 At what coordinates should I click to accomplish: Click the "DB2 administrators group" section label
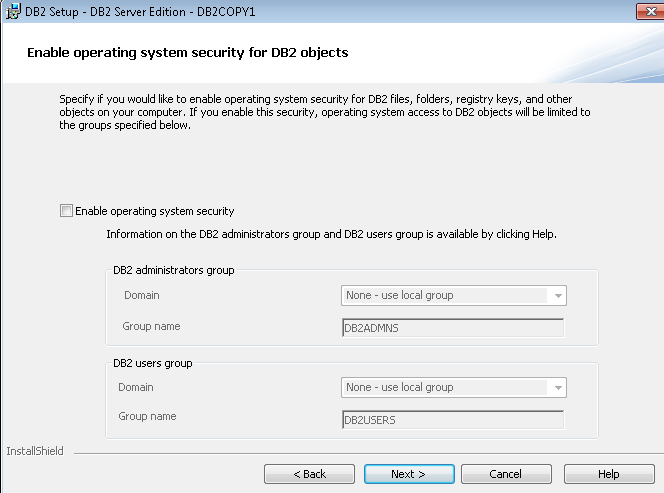[x=174, y=270]
